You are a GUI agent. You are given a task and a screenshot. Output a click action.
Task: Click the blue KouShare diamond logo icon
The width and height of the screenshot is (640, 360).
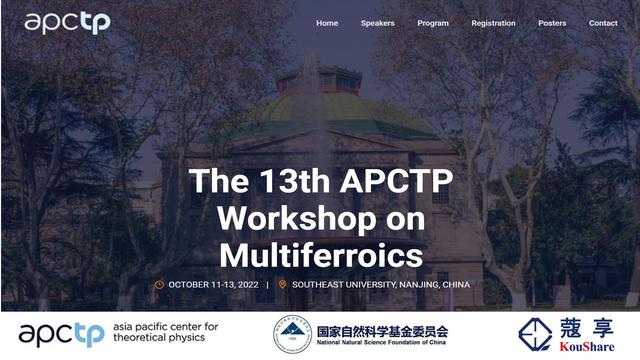535,334
